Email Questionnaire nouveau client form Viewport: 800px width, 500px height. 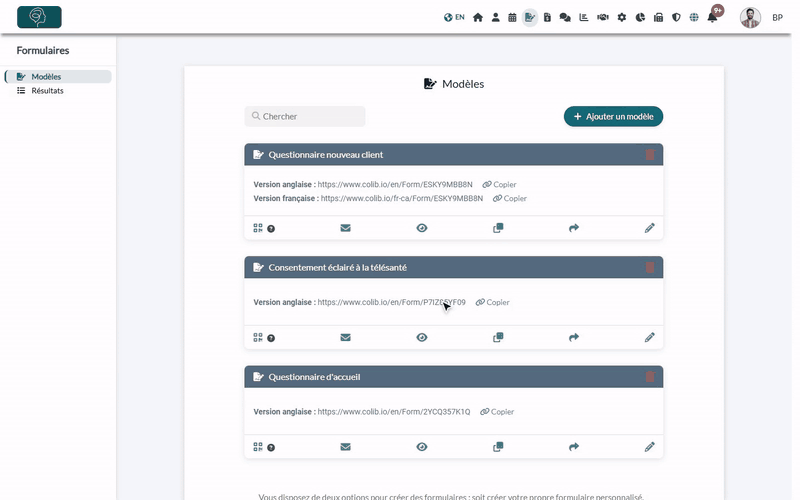pos(345,228)
